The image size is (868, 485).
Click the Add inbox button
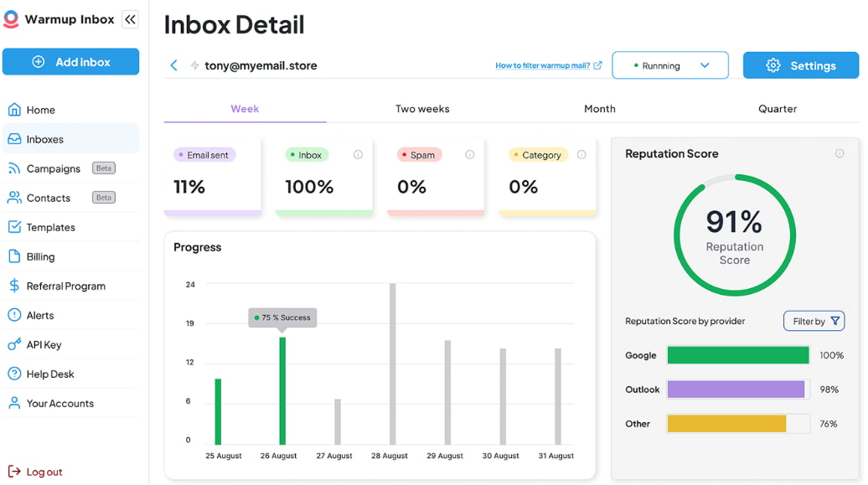pyautogui.click(x=70, y=62)
